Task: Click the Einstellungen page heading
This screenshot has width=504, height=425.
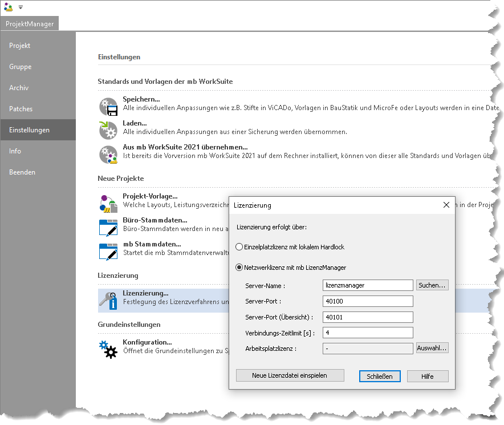Action: 119,57
